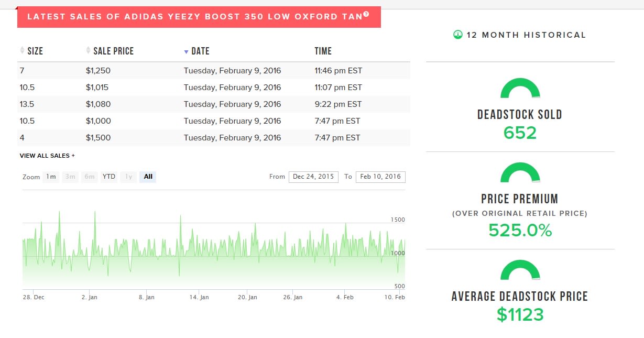Click the 9:22 pm EST time cell
This screenshot has width=644, height=338.
[x=338, y=104]
